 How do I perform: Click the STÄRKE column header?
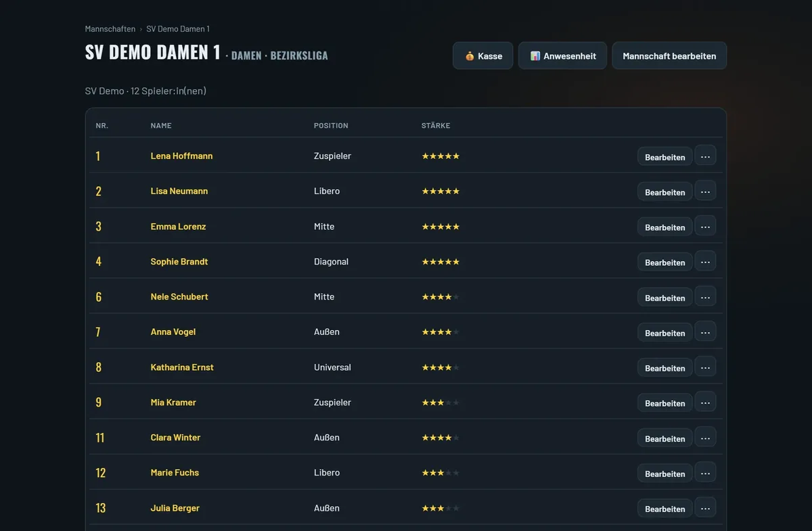coord(436,126)
